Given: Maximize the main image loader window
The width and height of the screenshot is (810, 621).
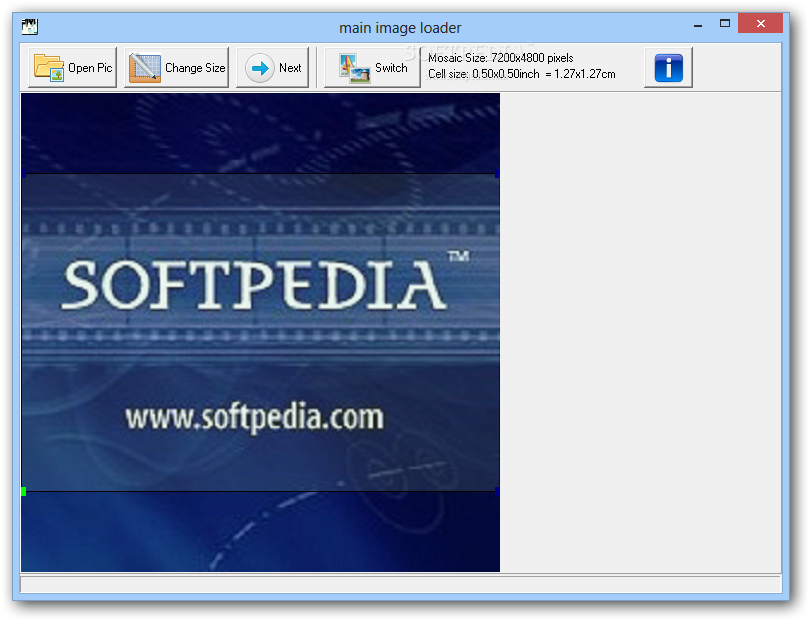Looking at the screenshot, I should [725, 23].
